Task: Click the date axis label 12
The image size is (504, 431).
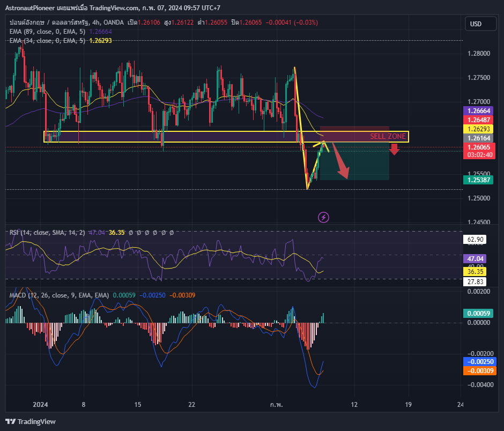Action: (354, 404)
